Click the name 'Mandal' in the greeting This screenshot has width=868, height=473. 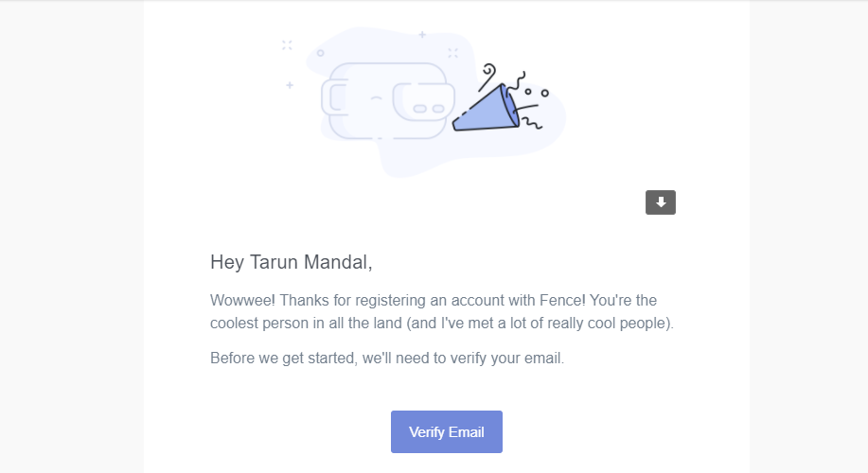(x=335, y=262)
